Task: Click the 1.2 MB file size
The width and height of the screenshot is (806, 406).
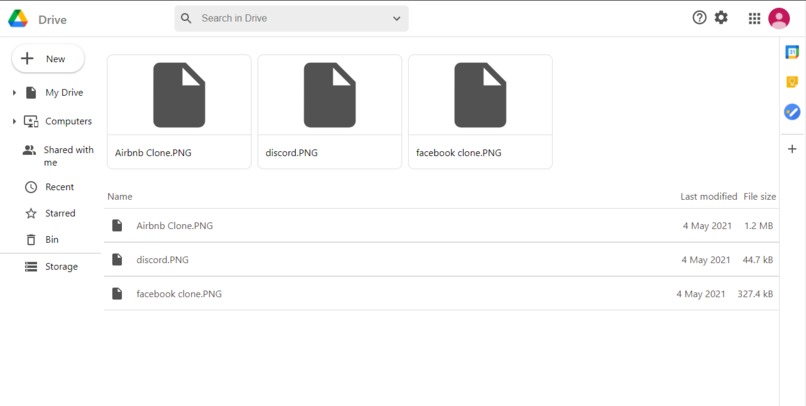Action: pos(759,226)
